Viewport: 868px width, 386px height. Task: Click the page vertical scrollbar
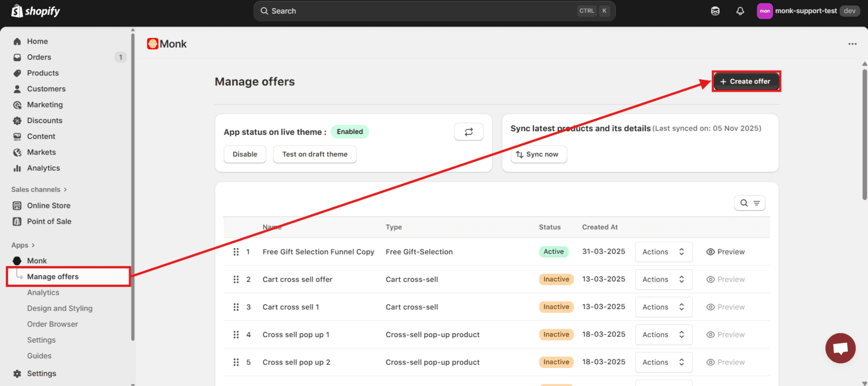pyautogui.click(x=865, y=134)
